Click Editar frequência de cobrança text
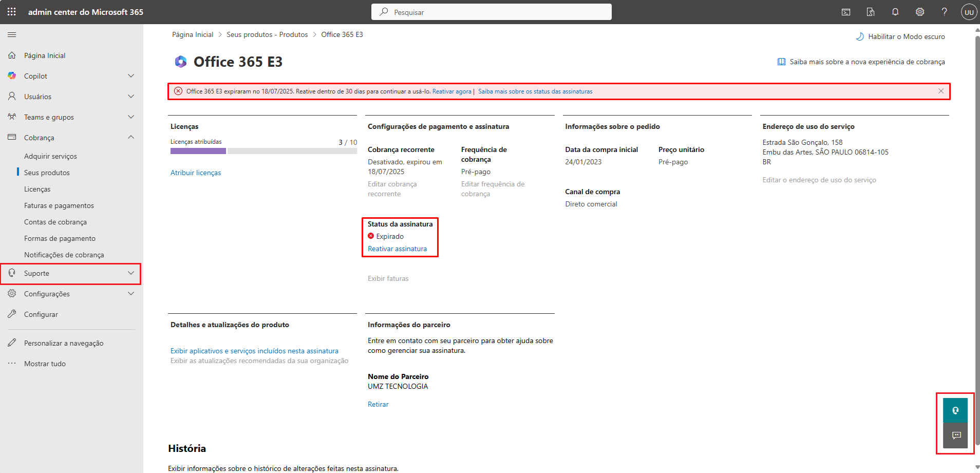 click(493, 189)
